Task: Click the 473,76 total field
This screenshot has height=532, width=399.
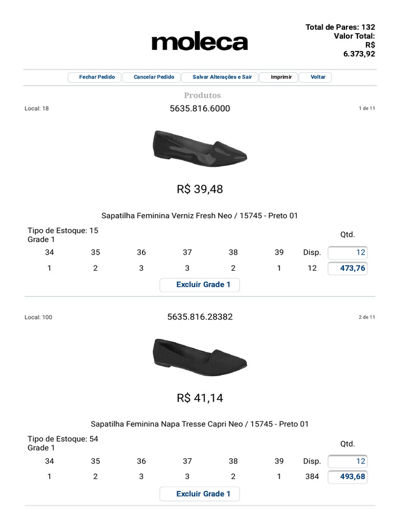Action: (348, 269)
